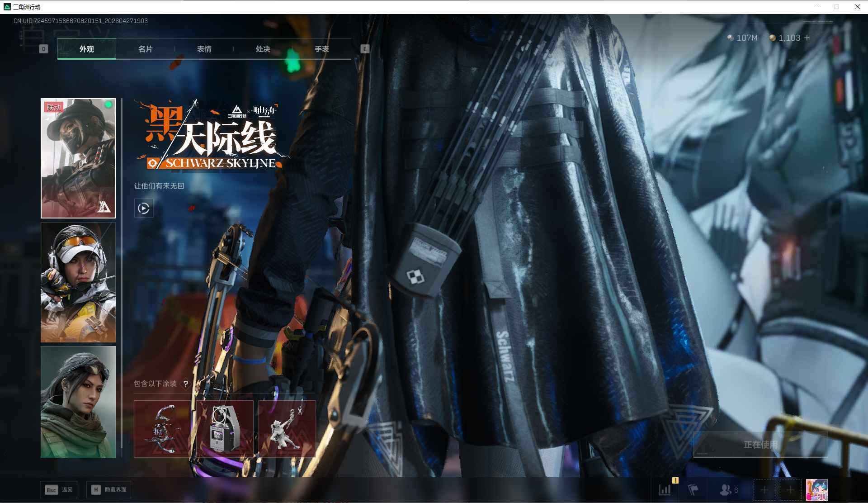Open the 处决 tab

(x=263, y=49)
